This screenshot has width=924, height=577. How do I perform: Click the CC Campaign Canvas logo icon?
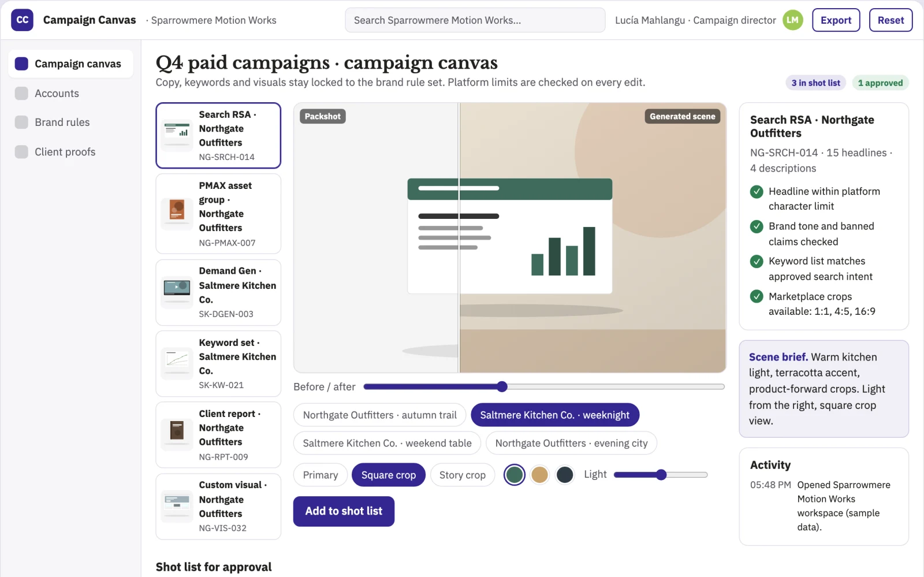22,20
